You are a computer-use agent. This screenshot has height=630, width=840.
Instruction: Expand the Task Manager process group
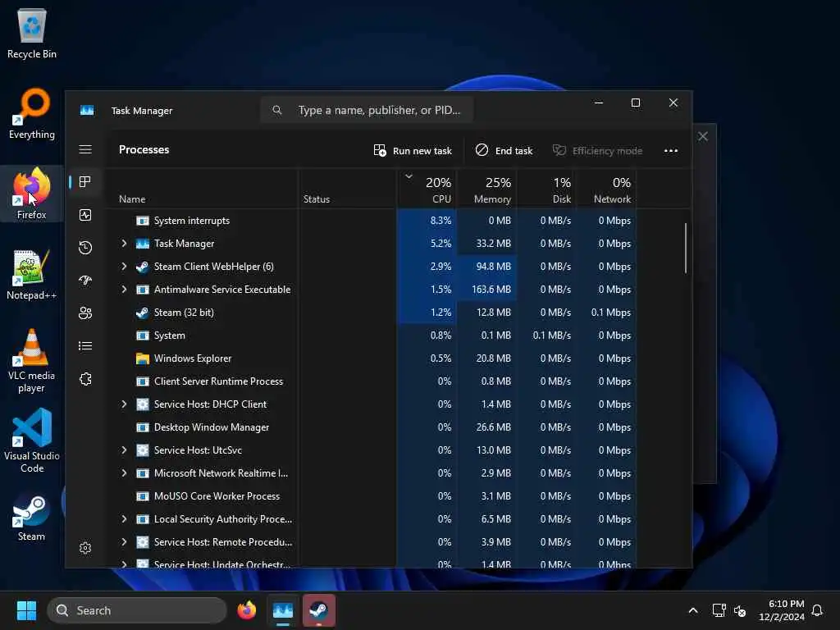pos(125,243)
